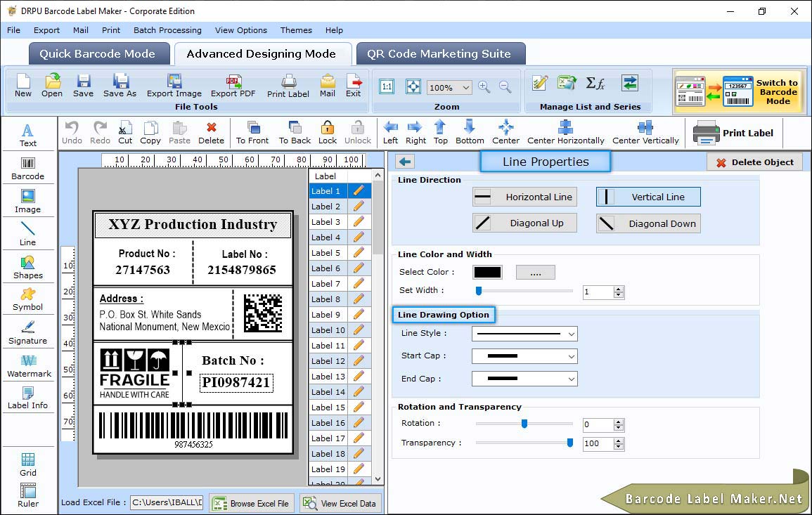812x515 pixels.
Task: Click Switch to Barcode Mode button
Action: coord(740,91)
